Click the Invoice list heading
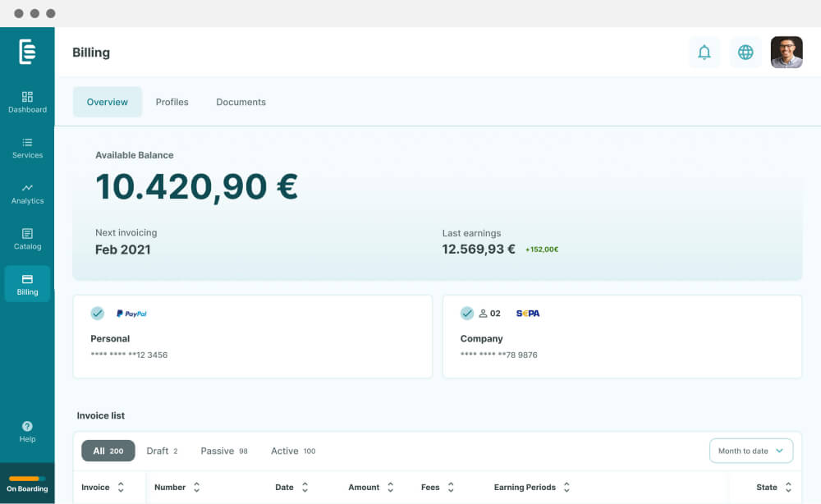 click(100, 415)
